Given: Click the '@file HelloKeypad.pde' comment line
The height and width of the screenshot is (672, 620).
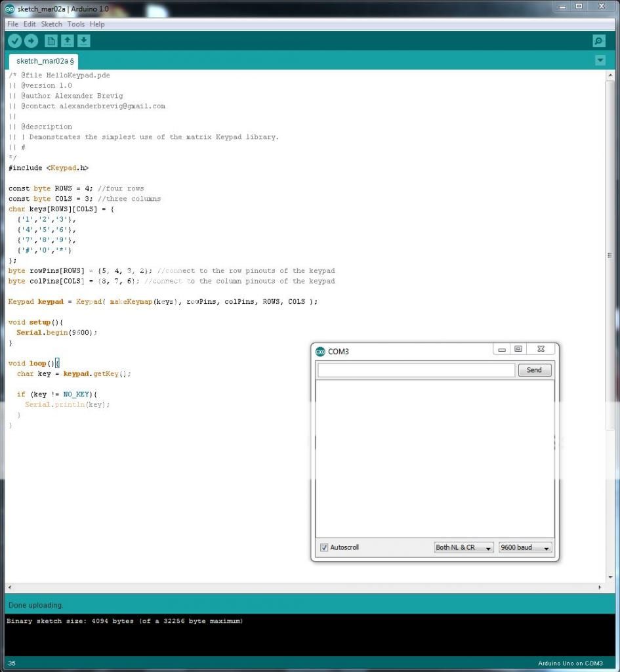Looking at the screenshot, I should pyautogui.click(x=59, y=75).
